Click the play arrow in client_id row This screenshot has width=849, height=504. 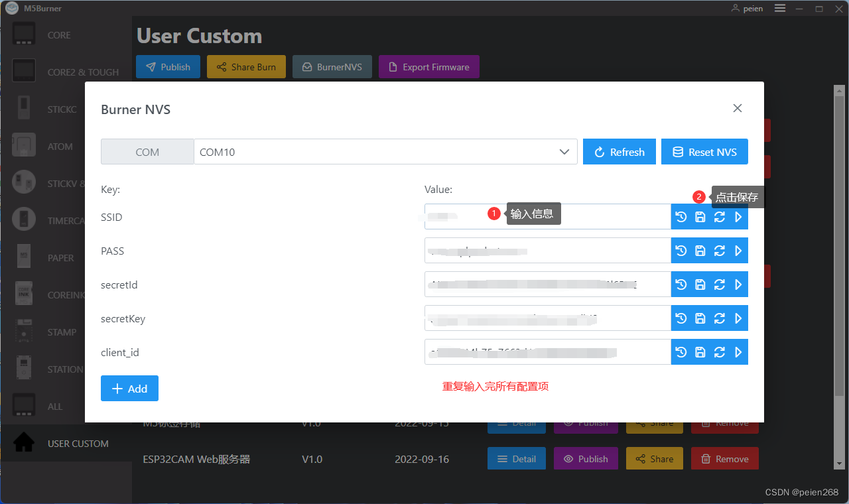click(x=738, y=352)
